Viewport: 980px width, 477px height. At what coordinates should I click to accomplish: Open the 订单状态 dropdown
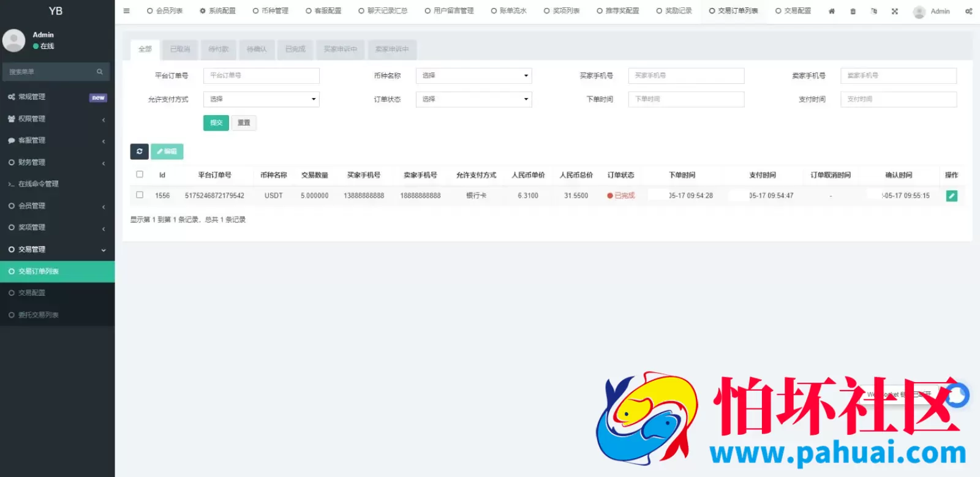point(474,99)
